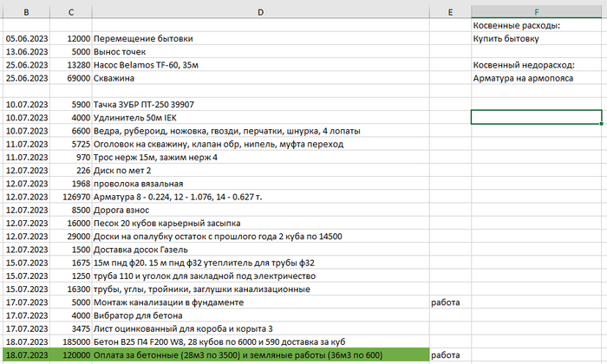
Task: Select column C header
Action: pyautogui.click(x=70, y=10)
